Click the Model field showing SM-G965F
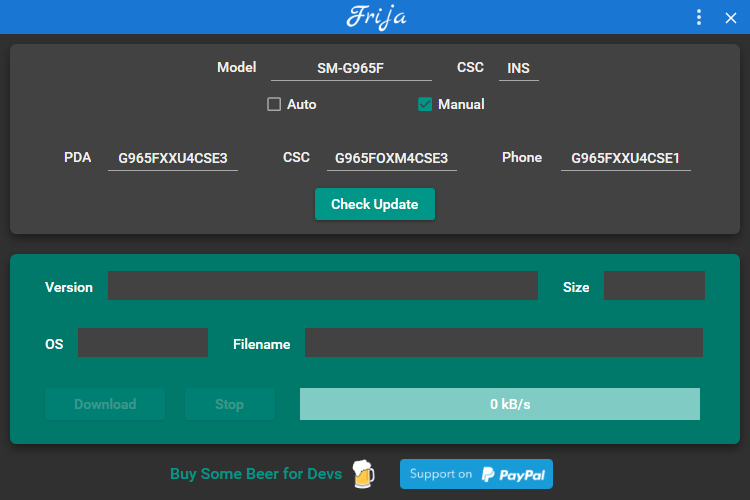The height and width of the screenshot is (500, 750). click(351, 68)
